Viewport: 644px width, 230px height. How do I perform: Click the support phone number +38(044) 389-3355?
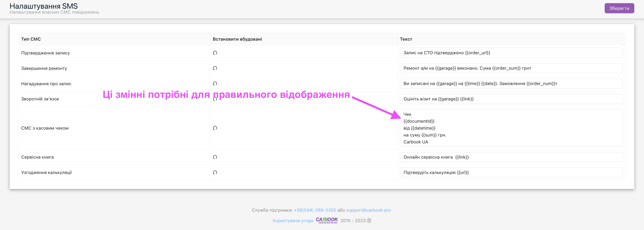coord(315,210)
